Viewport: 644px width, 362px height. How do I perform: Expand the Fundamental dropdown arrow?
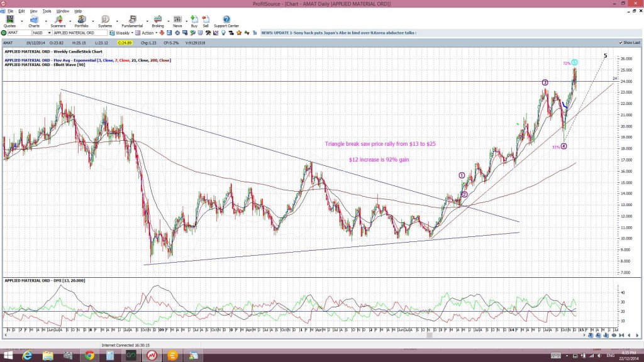[x=147, y=21]
